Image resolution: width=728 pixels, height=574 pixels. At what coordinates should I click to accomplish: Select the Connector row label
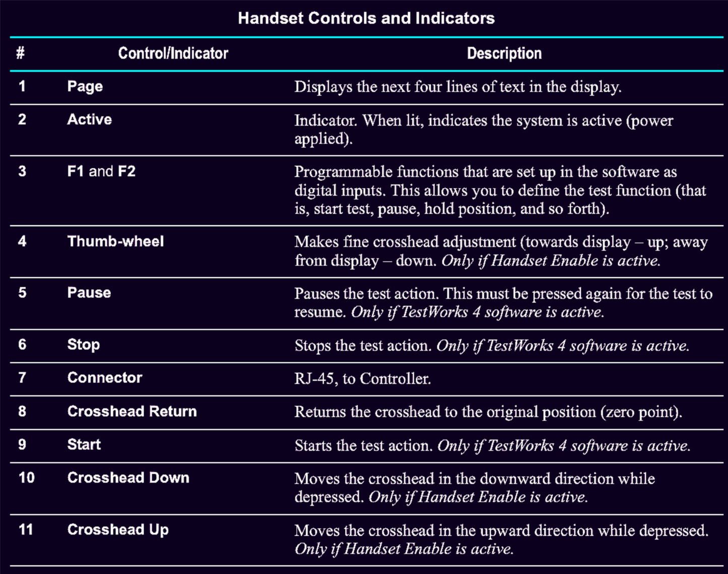pyautogui.click(x=105, y=378)
